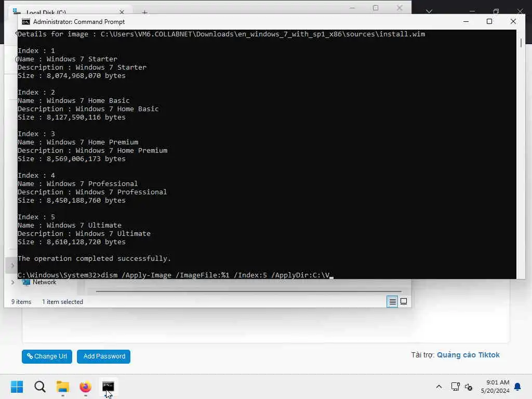Click the background browser's tab list chevron
The image size is (532, 399).
pyautogui.click(x=429, y=11)
